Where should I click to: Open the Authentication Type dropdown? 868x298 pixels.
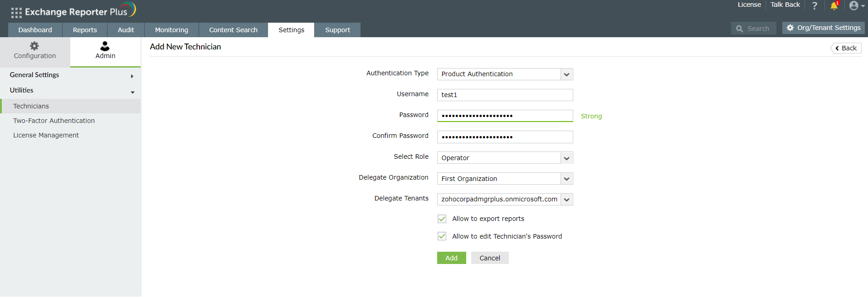click(566, 74)
